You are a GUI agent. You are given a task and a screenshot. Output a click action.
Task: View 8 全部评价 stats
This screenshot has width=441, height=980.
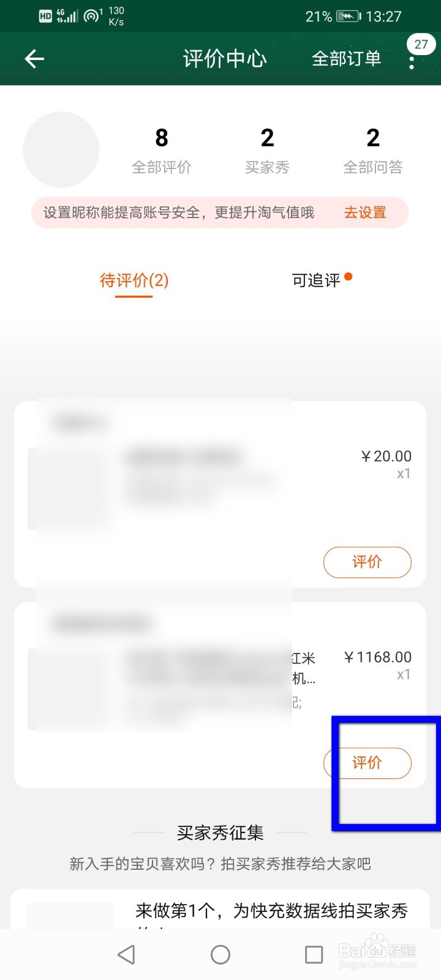(x=162, y=150)
